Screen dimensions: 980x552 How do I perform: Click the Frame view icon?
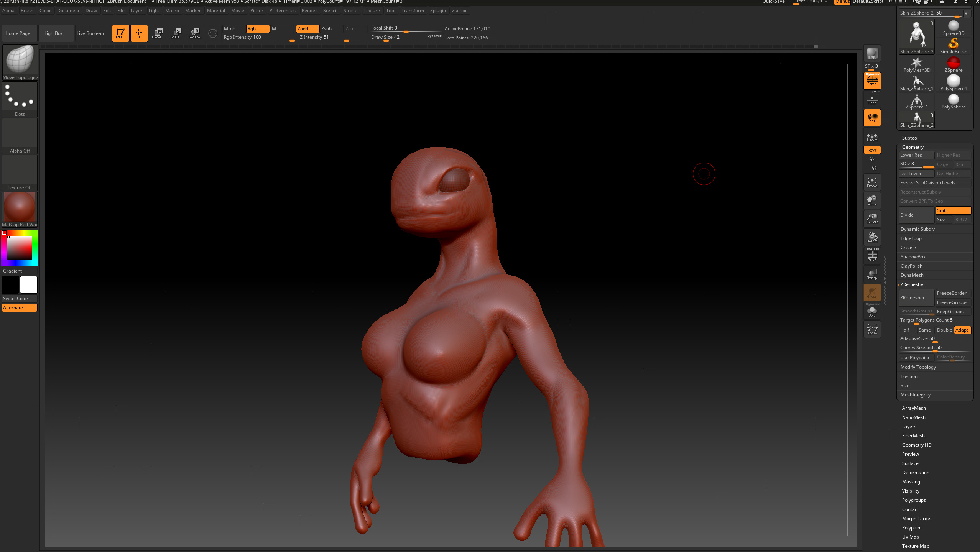[871, 182]
